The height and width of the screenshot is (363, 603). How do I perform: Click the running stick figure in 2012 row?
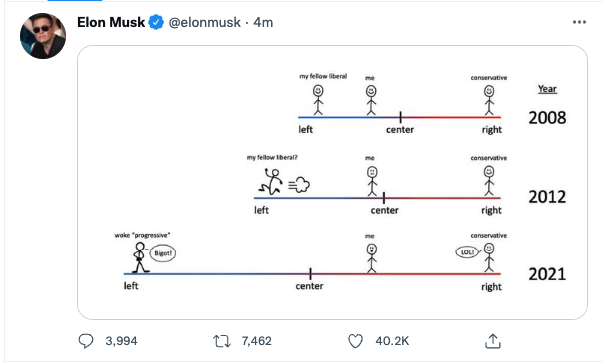tap(270, 182)
